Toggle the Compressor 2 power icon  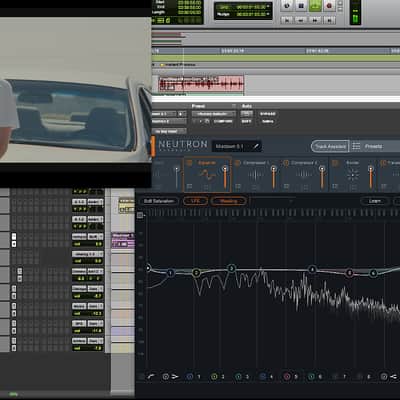286,163
